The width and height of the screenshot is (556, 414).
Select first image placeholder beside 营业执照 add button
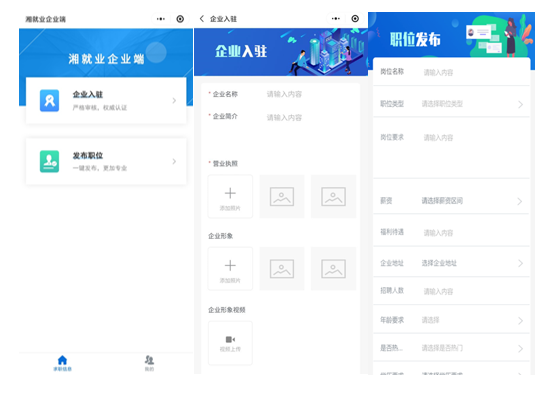(x=282, y=196)
